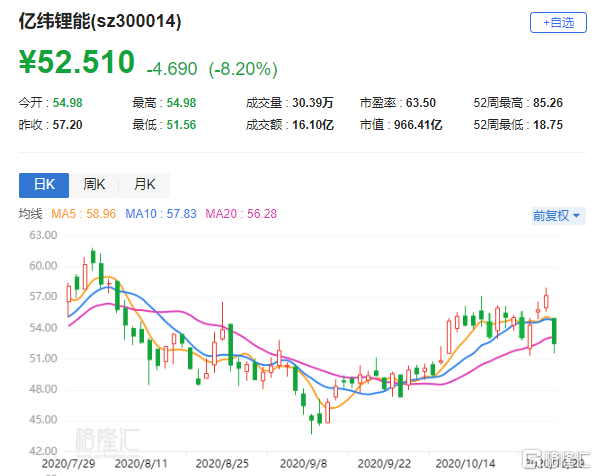The width and height of the screenshot is (597, 476).
Task: Switch to the 日K tab
Action: 44,185
